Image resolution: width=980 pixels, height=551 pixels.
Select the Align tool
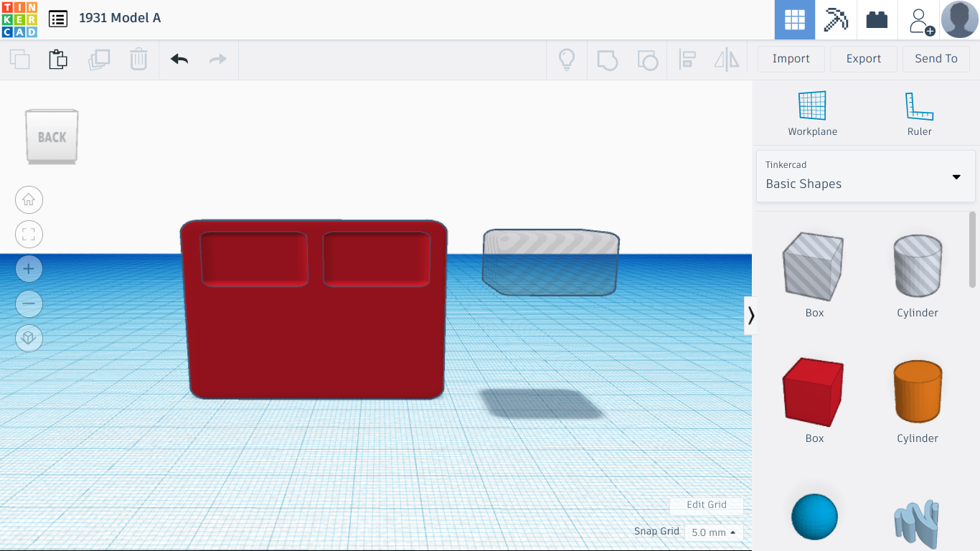(687, 60)
